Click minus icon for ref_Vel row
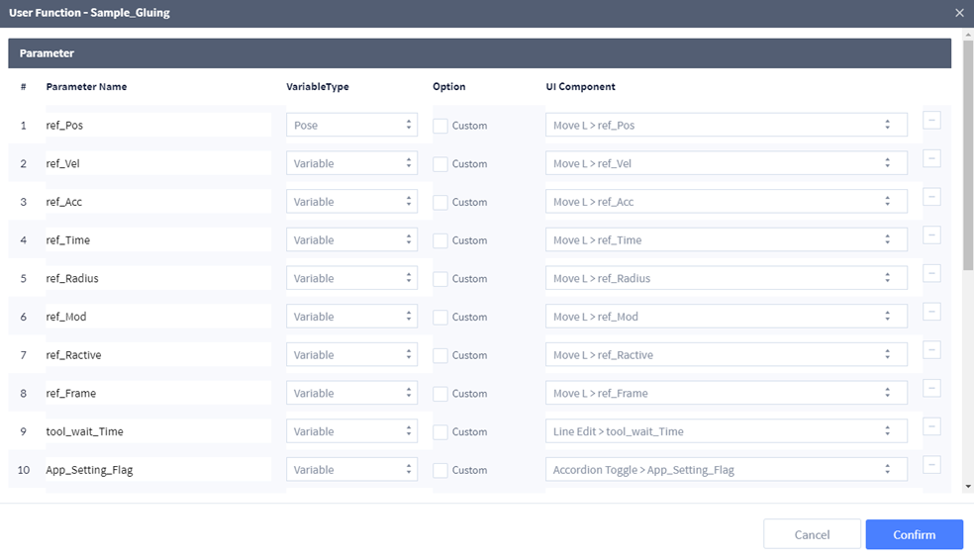This screenshot has width=974, height=560. coord(931,159)
